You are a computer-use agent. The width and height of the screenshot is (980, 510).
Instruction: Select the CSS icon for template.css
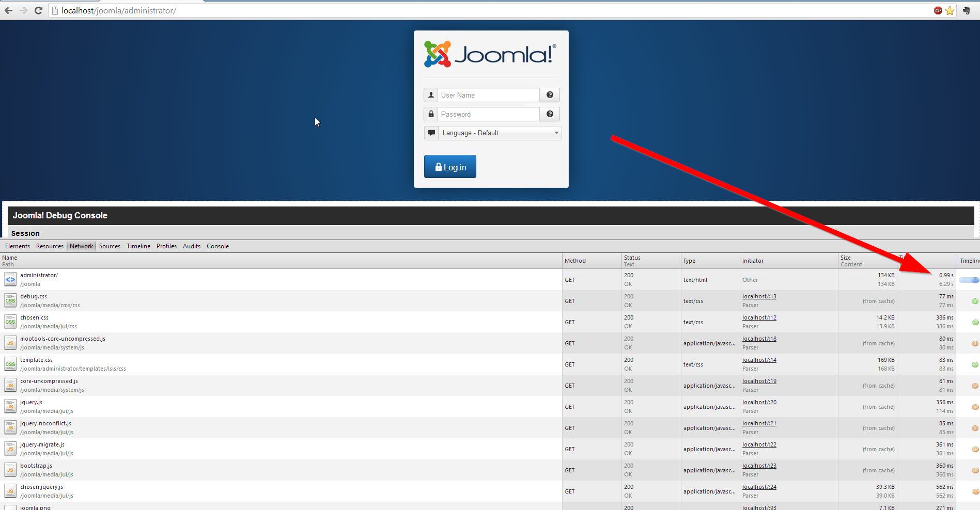10,364
